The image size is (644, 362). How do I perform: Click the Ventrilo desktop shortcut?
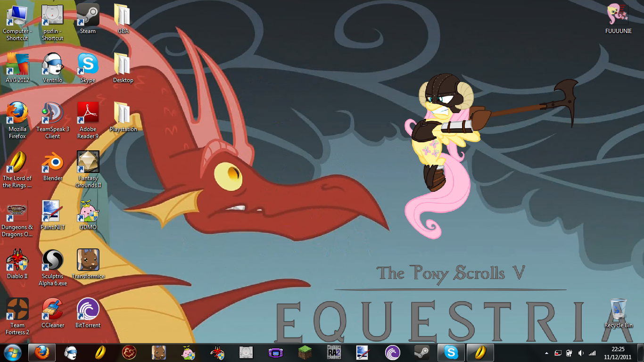tap(53, 68)
